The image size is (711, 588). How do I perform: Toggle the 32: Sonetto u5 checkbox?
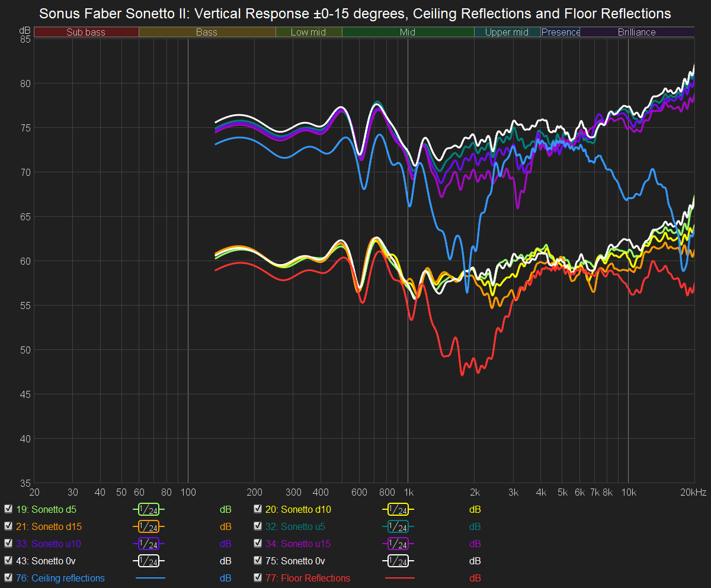258,526
